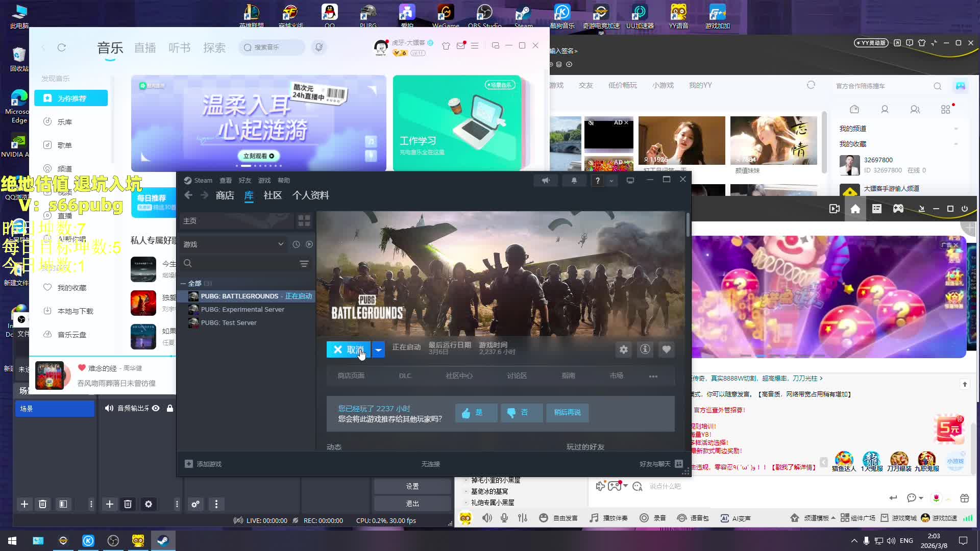Toggle ready-to-play filter icon in Steam library
Screen dimensions: 980x551
[x=309, y=244]
